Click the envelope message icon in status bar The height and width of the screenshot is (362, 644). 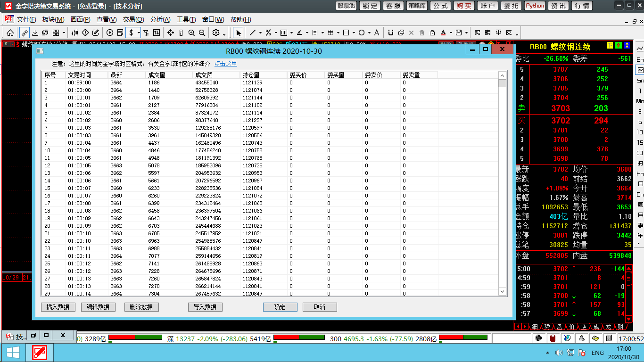tap(595, 338)
